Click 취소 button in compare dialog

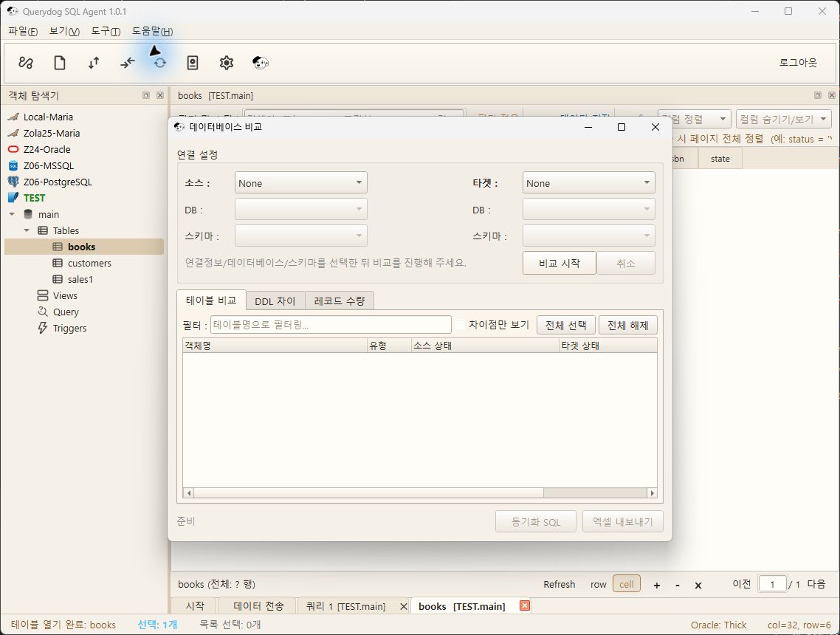626,263
